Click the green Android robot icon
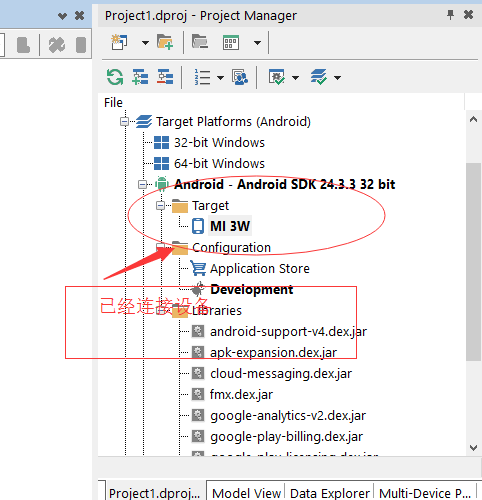 [162, 184]
